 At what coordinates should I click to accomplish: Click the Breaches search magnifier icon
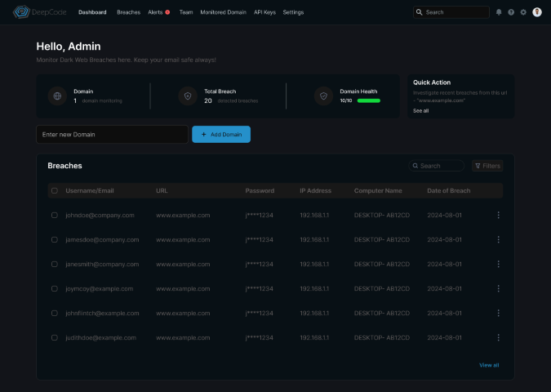415,166
